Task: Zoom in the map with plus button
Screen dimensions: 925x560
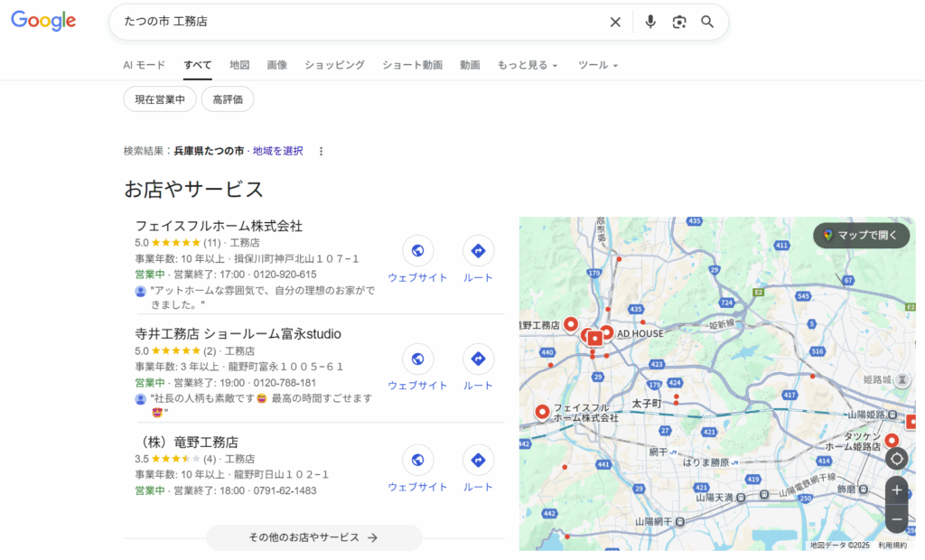Action: pyautogui.click(x=896, y=490)
